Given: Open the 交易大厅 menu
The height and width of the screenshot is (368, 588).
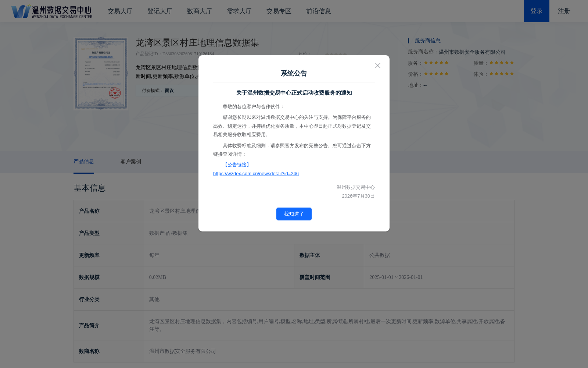Looking at the screenshot, I should 120,11.
